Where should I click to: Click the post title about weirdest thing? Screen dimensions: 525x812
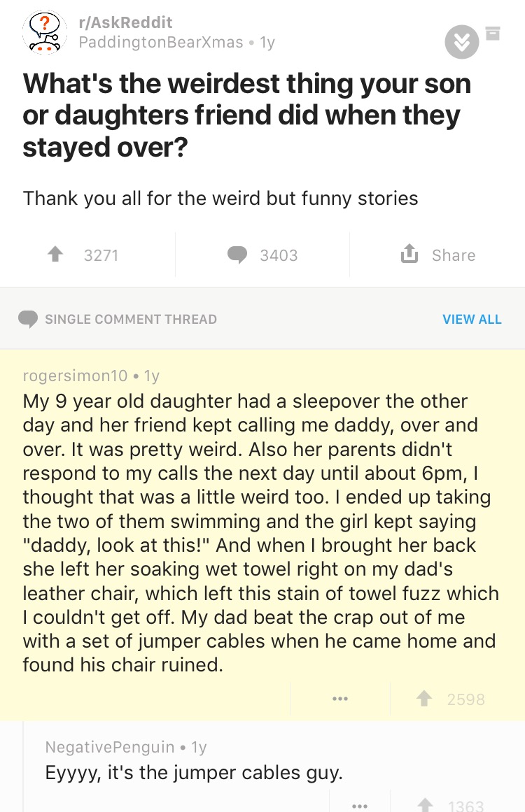coord(246,115)
